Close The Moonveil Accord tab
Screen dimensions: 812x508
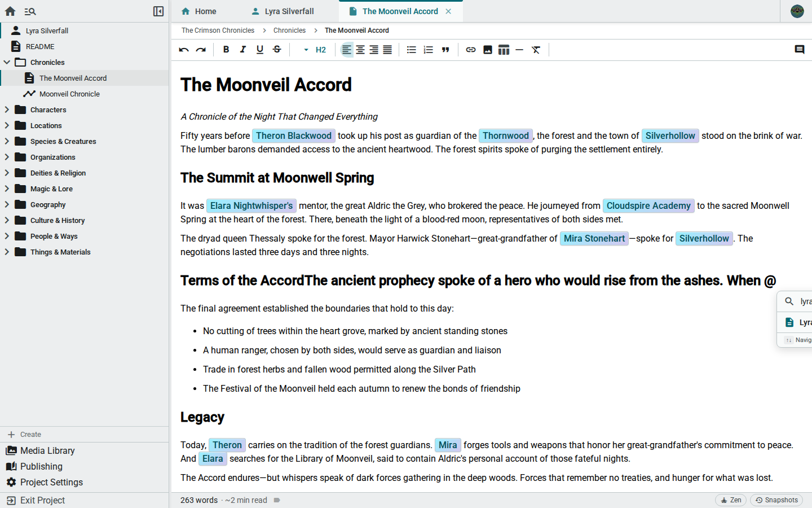point(448,11)
